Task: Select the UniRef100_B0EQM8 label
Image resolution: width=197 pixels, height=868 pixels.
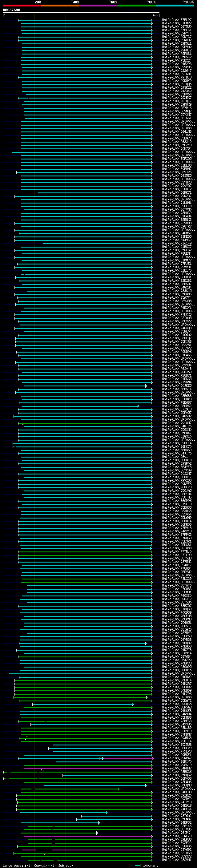Action: (x=177, y=785)
